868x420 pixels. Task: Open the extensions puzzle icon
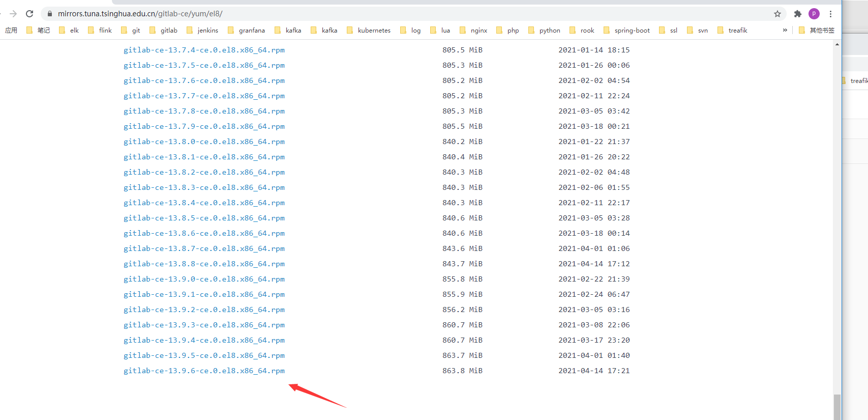pos(798,14)
